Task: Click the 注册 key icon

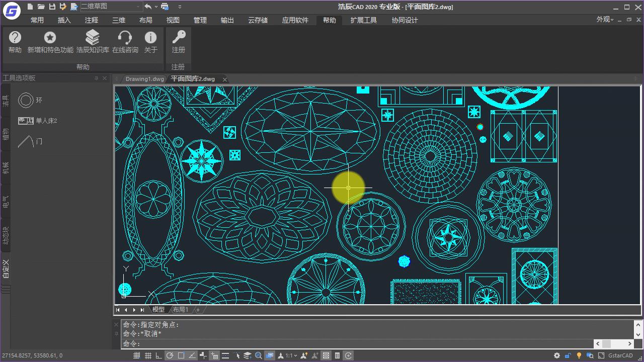Action: point(178,38)
